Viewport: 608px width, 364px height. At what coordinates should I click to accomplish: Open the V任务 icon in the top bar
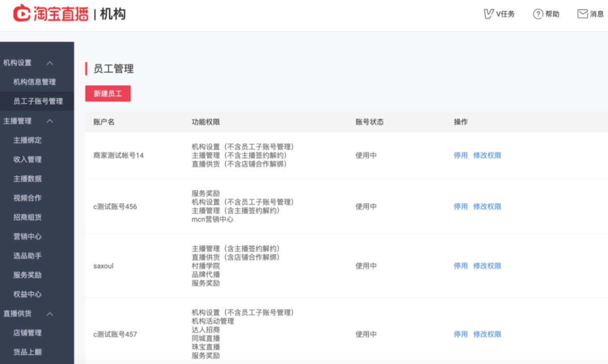pyautogui.click(x=499, y=13)
